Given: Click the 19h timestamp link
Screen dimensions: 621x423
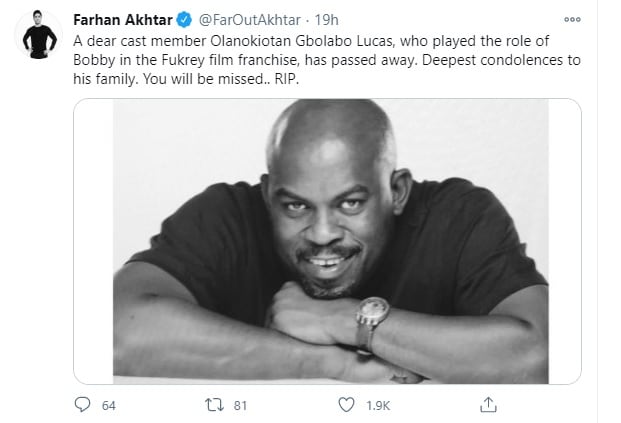Looking at the screenshot, I should (326, 20).
